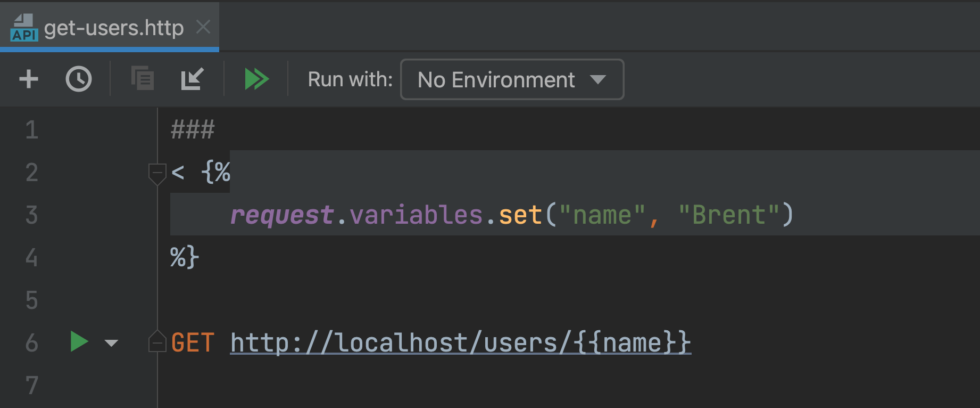Run all requests with double green arrow
The image size is (980, 408).
coord(256,79)
